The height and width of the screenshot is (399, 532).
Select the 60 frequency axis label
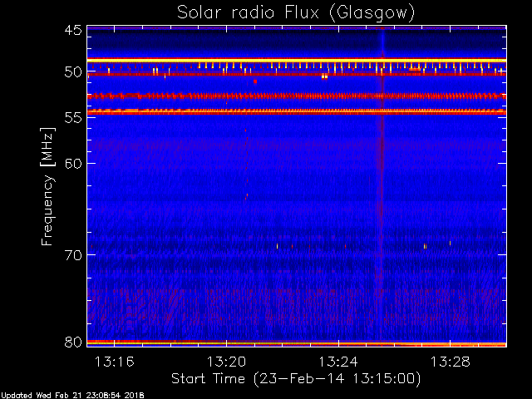coord(73,164)
